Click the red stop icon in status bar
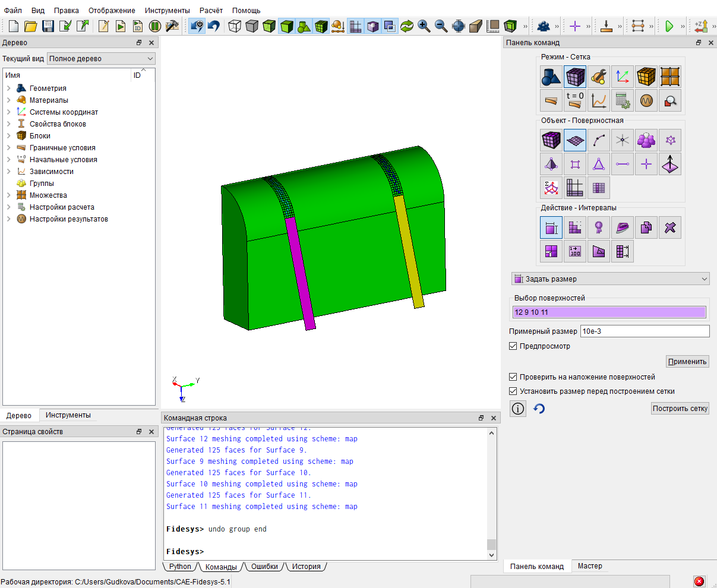The image size is (717, 588). 699,581
